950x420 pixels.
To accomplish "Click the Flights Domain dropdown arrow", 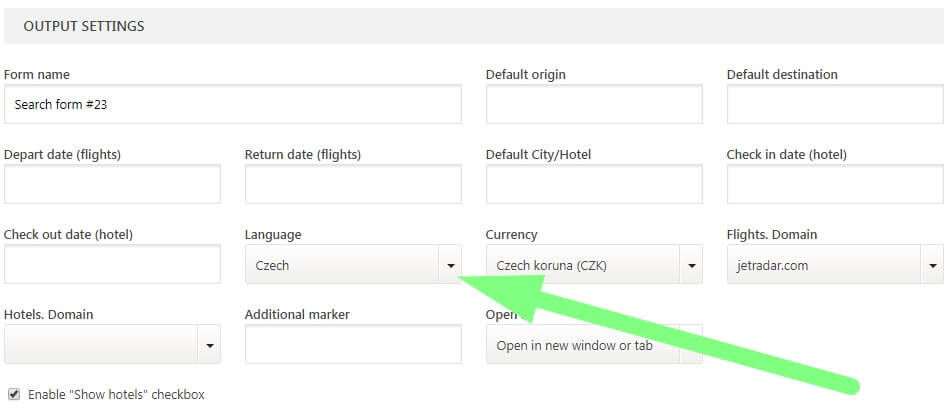I will coord(932,265).
